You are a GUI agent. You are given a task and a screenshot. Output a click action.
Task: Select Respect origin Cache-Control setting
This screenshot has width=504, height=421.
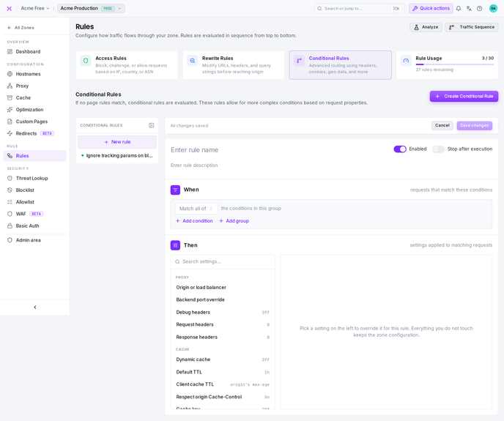223,397
